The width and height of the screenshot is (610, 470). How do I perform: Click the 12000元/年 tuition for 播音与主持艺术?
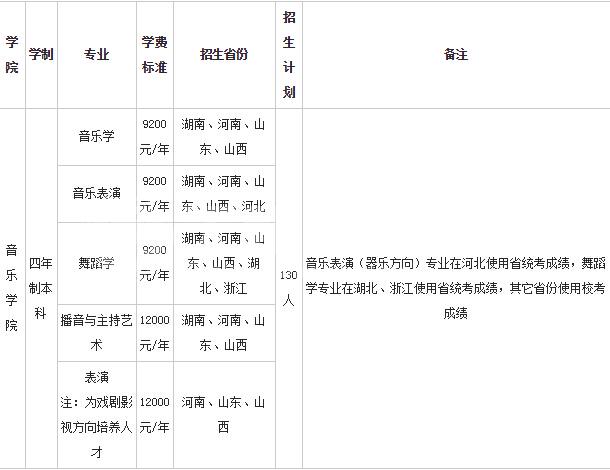(154, 333)
